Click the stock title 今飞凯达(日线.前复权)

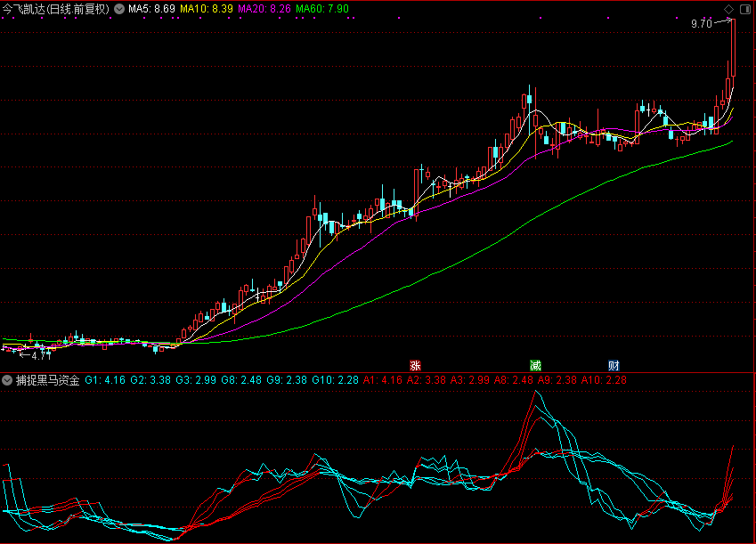tap(56, 9)
